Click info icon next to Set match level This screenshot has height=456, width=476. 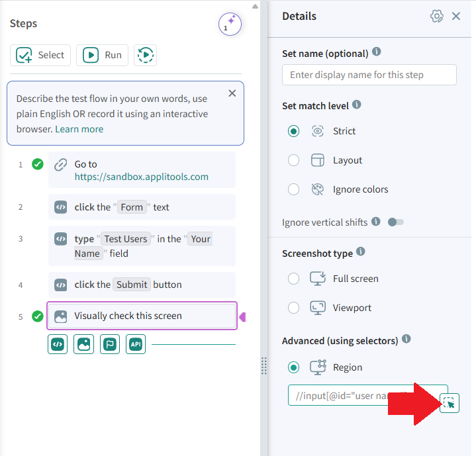(356, 105)
